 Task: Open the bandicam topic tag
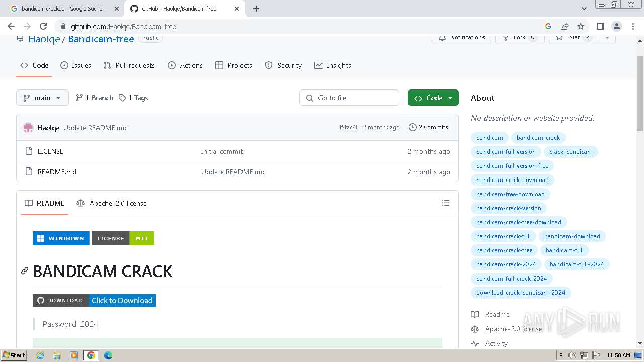point(490,138)
